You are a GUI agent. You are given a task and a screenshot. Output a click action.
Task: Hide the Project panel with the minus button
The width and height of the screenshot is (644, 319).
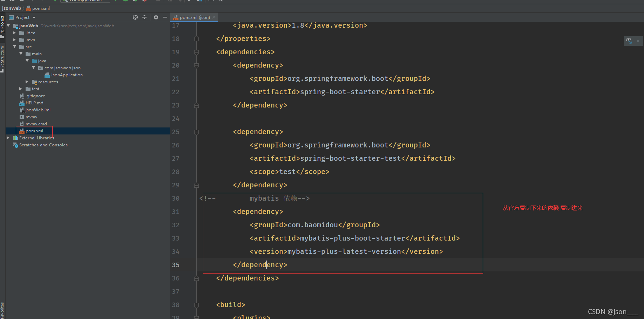tap(165, 17)
